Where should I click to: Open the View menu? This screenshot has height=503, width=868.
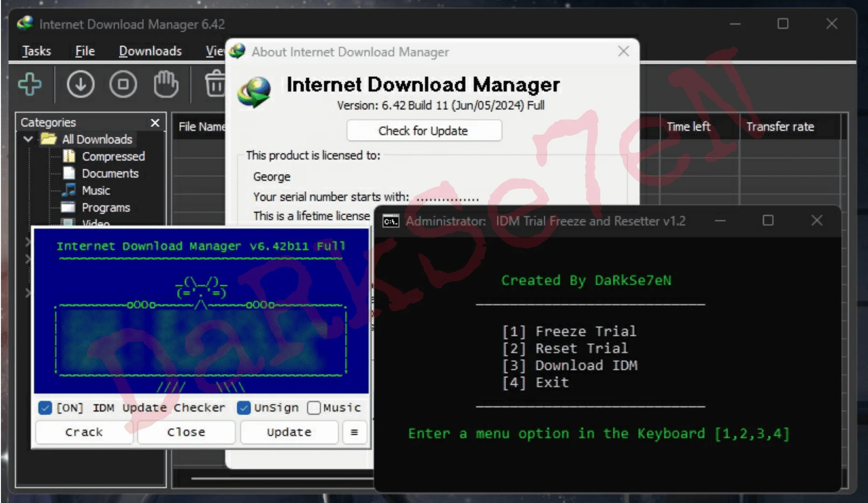coord(215,51)
